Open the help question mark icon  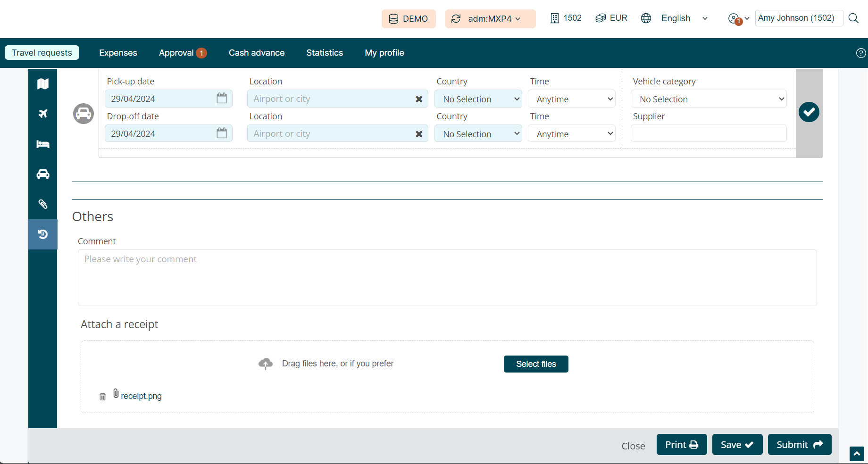861,53
